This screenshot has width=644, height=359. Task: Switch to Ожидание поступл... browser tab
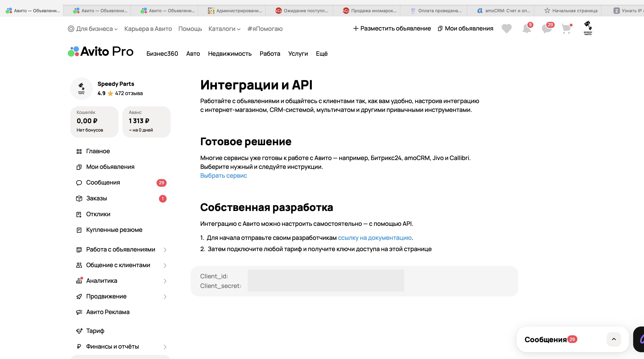point(299,10)
